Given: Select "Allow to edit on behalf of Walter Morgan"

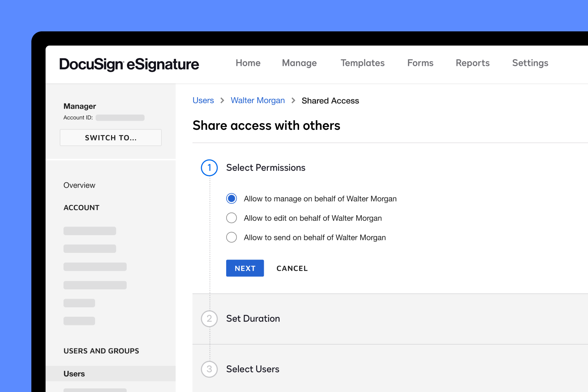Looking at the screenshot, I should [231, 218].
